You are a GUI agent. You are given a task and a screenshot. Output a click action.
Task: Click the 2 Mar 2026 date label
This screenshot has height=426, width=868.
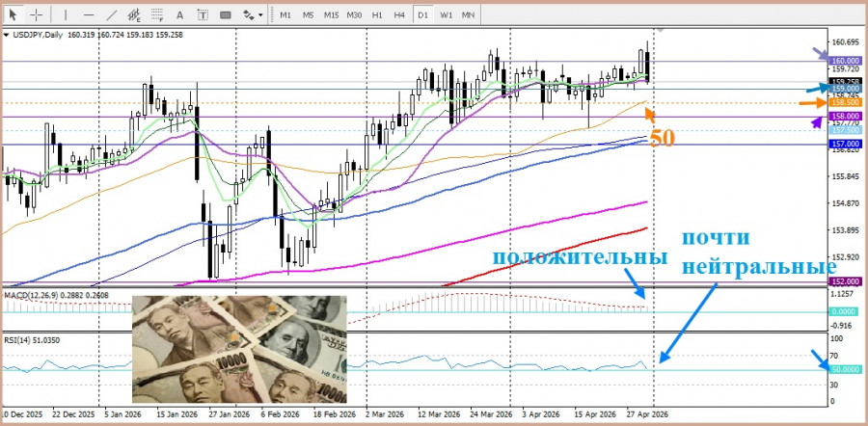[385, 413]
